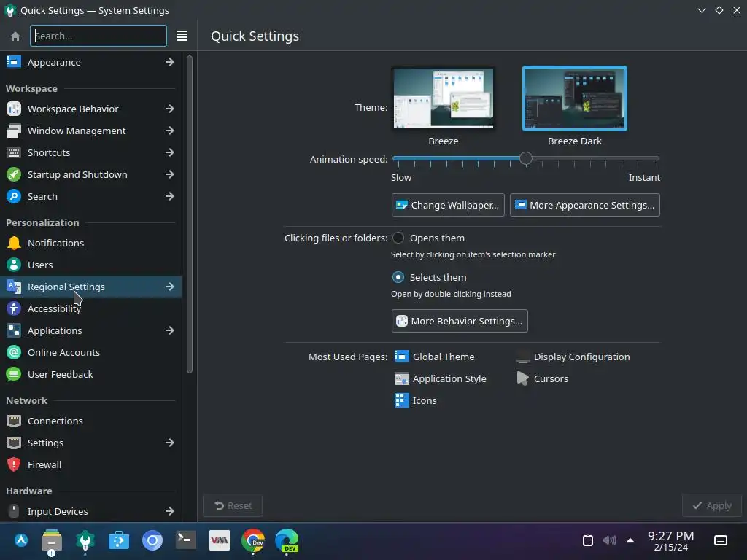Select the Breeze Dark theme thumbnail
The height and width of the screenshot is (560, 747).
click(x=575, y=98)
